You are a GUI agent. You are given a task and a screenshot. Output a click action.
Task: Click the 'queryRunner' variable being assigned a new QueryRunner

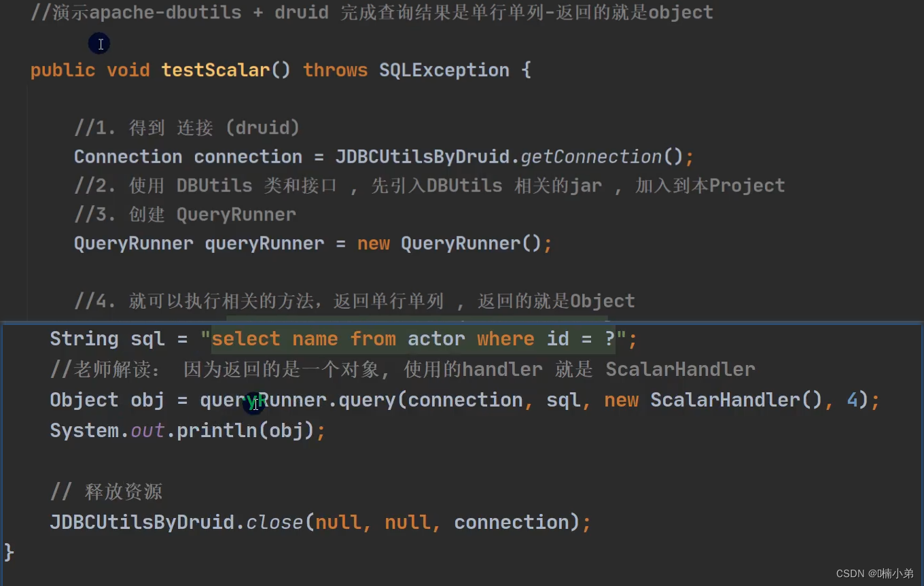(x=264, y=243)
